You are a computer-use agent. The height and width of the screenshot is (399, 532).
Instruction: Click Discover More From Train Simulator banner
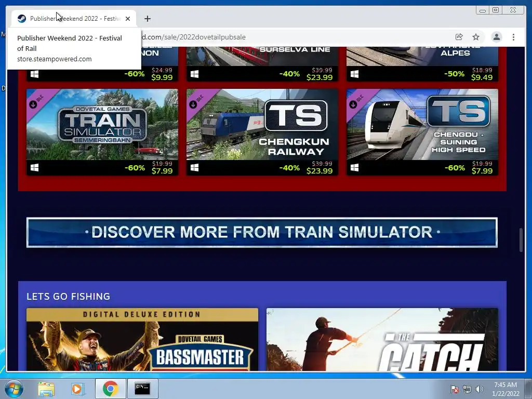(x=262, y=232)
